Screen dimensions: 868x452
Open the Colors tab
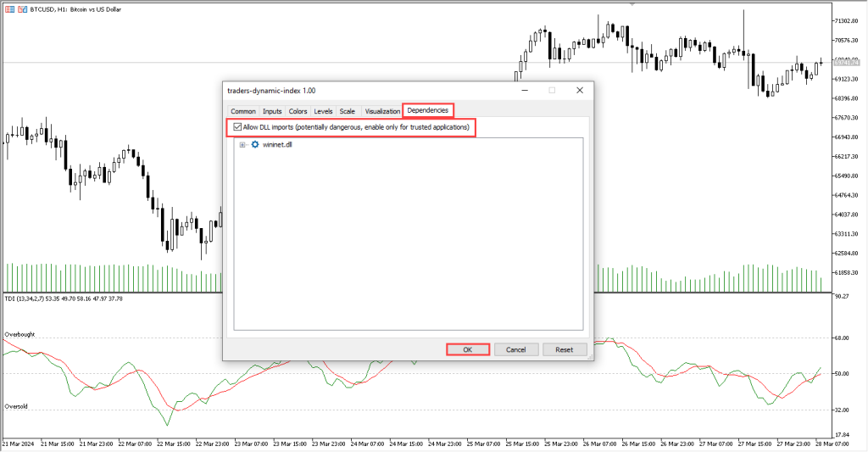pos(298,111)
